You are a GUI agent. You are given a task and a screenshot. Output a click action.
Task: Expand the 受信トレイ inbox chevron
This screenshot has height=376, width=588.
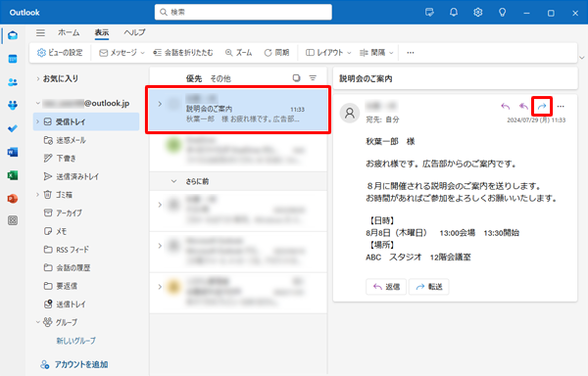click(38, 121)
